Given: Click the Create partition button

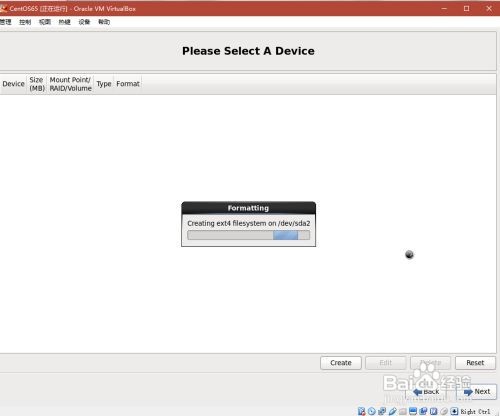Looking at the screenshot, I should coord(341,363).
